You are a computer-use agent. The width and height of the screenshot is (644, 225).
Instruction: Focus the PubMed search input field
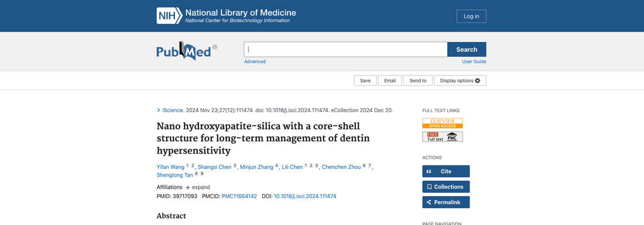tap(345, 50)
